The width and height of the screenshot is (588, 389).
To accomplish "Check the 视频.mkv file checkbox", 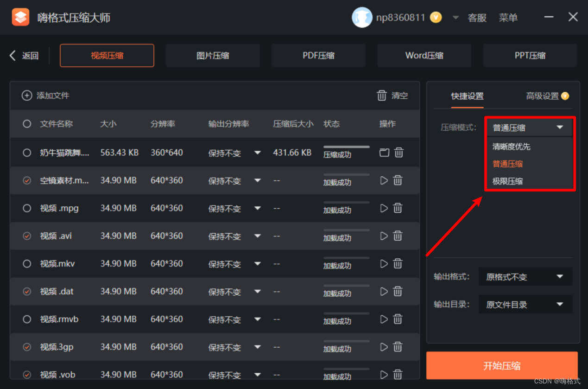I will click(27, 263).
